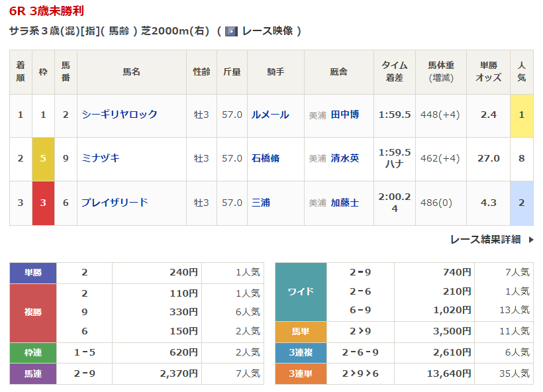Open trainer 清水英 profile
Image resolution: width=543 pixels, height=392 pixels.
[x=345, y=158]
